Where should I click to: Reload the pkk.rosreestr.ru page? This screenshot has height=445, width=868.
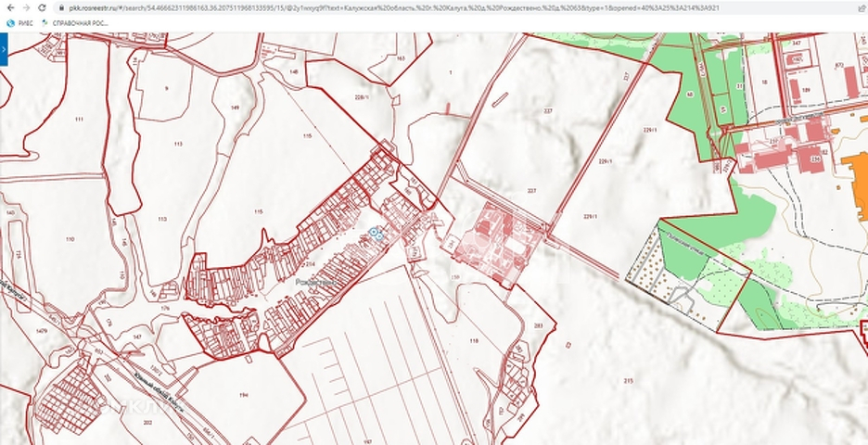pyautogui.click(x=42, y=7)
